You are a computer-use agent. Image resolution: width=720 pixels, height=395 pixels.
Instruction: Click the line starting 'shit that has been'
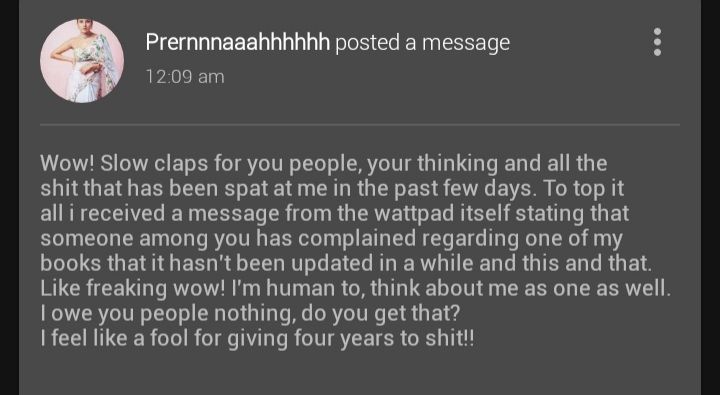(332, 189)
